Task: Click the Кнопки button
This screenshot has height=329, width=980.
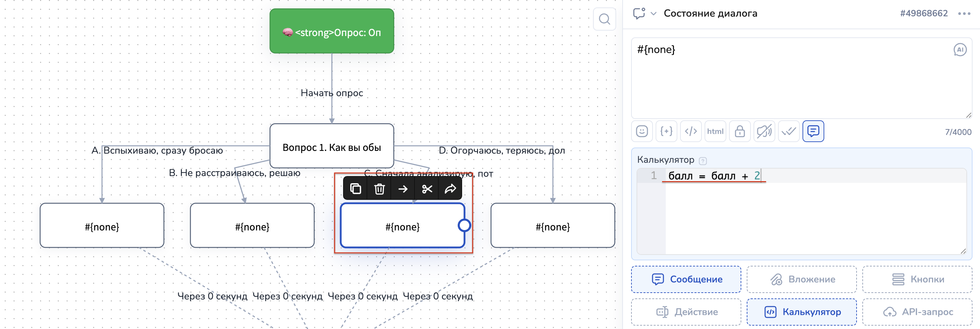Action: point(917,279)
